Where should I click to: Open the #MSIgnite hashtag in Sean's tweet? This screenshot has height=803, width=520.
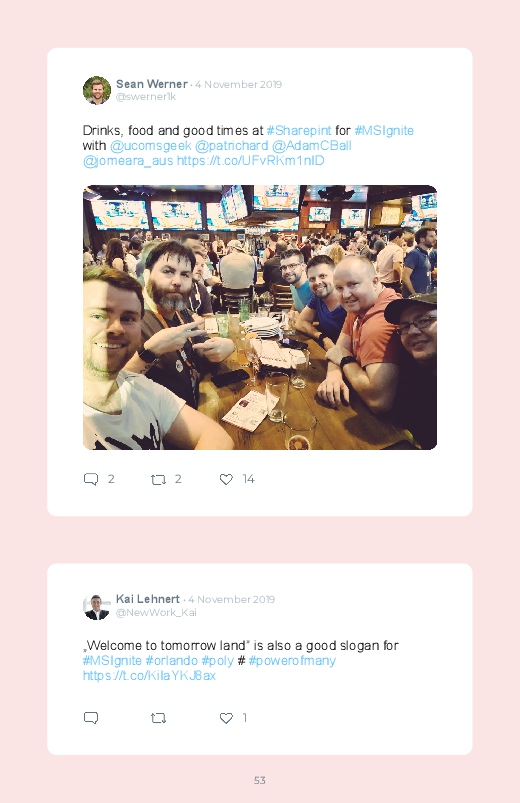tap(384, 131)
